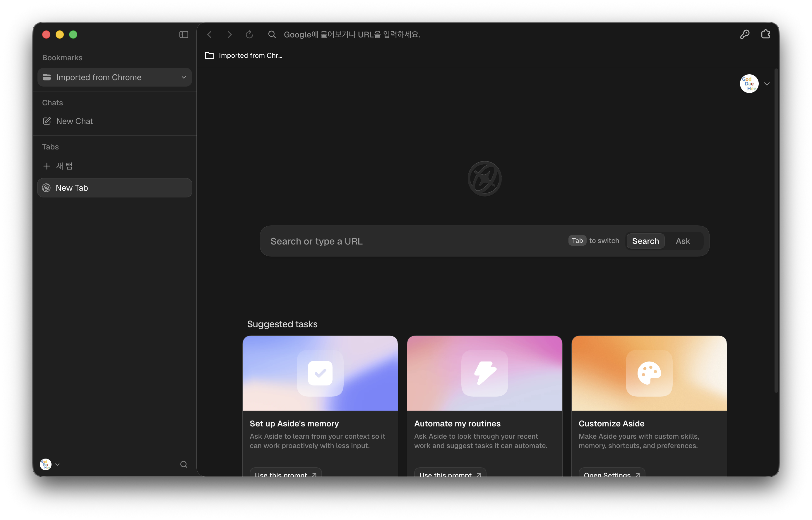Switch to Ask mode toggle
812x520 pixels.
click(x=683, y=241)
